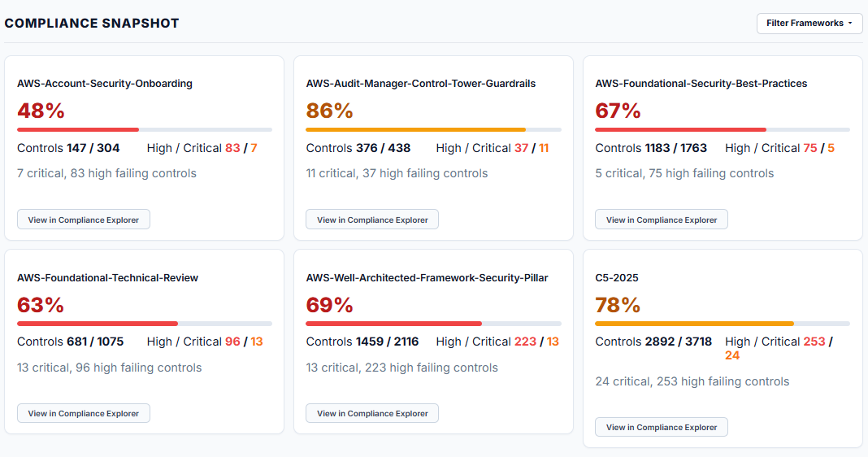Image resolution: width=868 pixels, height=457 pixels.
Task: Click the Controls 2892 / 3718 value
Action: 653,342
